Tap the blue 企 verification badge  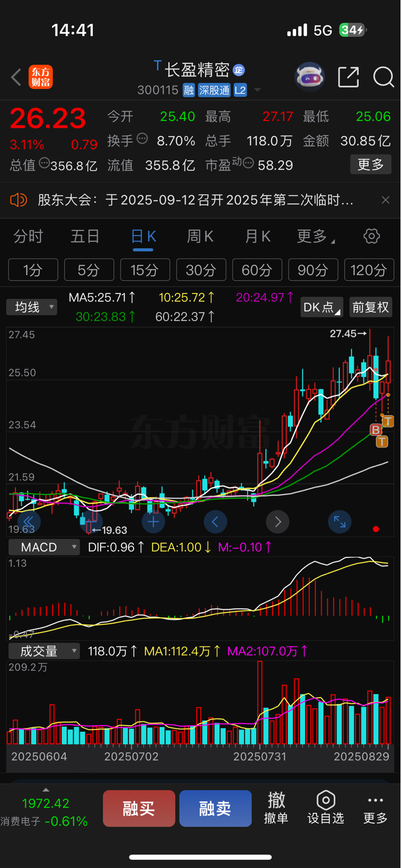coord(239,70)
